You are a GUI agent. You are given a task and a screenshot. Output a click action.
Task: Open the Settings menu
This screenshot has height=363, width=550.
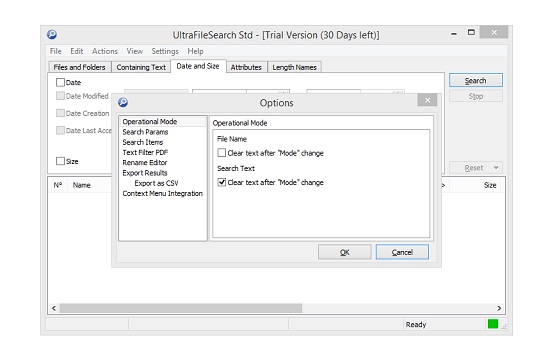coord(165,51)
